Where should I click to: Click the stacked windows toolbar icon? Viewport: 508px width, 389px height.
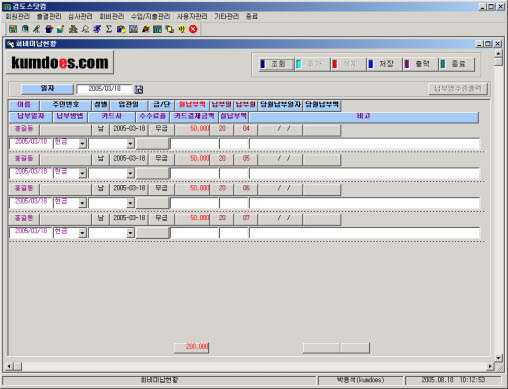tap(170, 29)
